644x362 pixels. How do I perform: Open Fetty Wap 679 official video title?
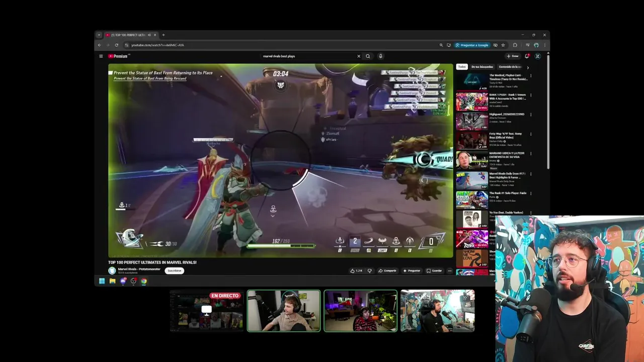[x=506, y=136]
